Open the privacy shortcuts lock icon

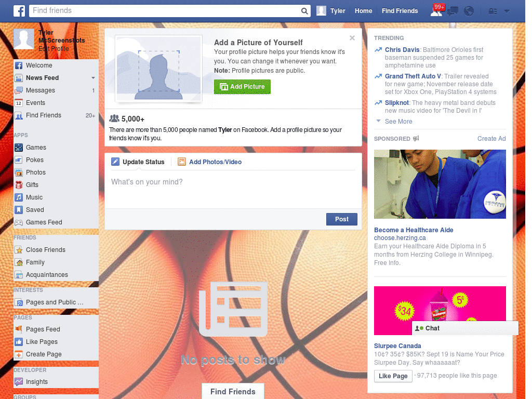click(x=493, y=11)
